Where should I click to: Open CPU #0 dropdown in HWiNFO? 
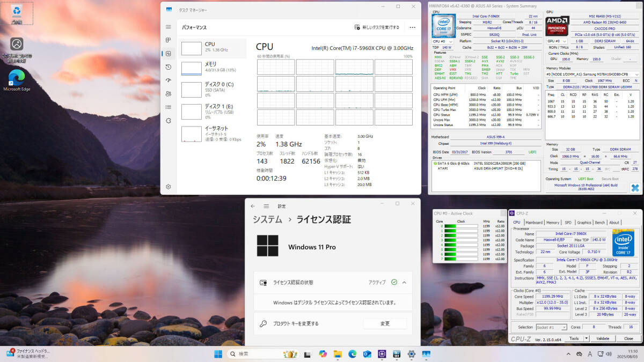[444, 41]
